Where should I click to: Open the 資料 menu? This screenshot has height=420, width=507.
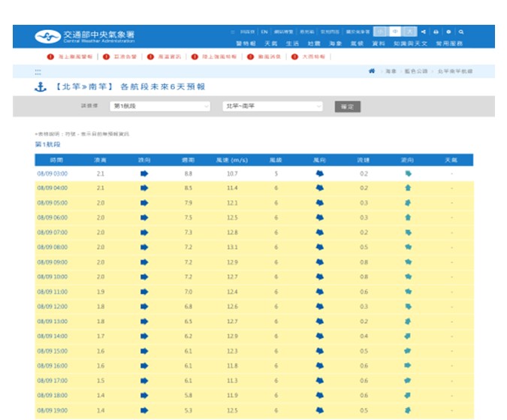click(379, 44)
